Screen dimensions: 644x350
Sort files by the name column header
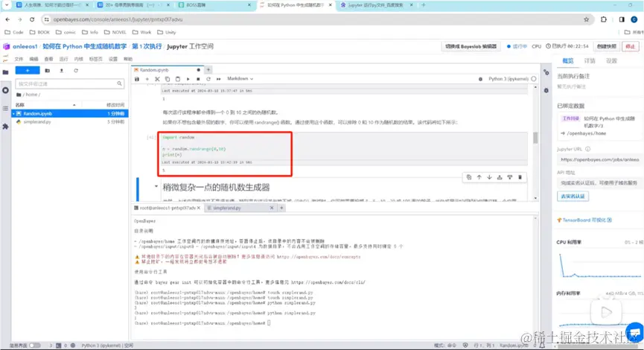46,105
